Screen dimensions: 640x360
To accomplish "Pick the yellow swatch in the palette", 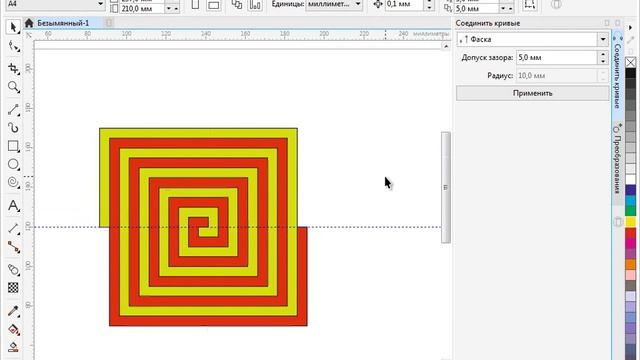I will [x=631, y=222].
